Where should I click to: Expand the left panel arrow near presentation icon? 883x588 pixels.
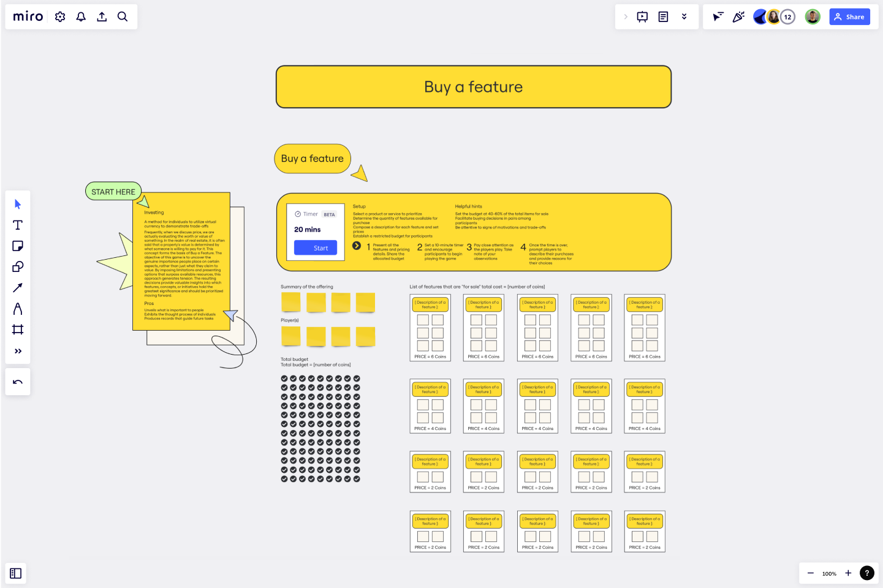pyautogui.click(x=626, y=17)
